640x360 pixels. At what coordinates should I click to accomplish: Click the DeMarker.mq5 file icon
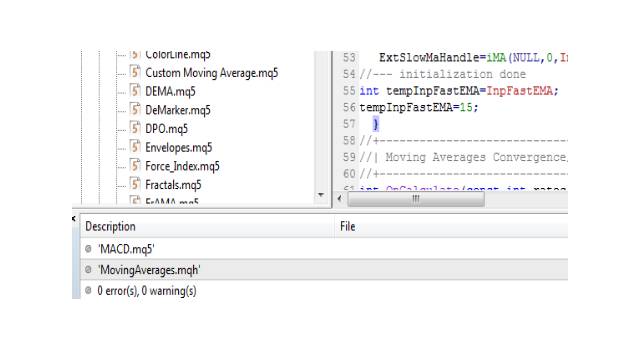(135, 109)
